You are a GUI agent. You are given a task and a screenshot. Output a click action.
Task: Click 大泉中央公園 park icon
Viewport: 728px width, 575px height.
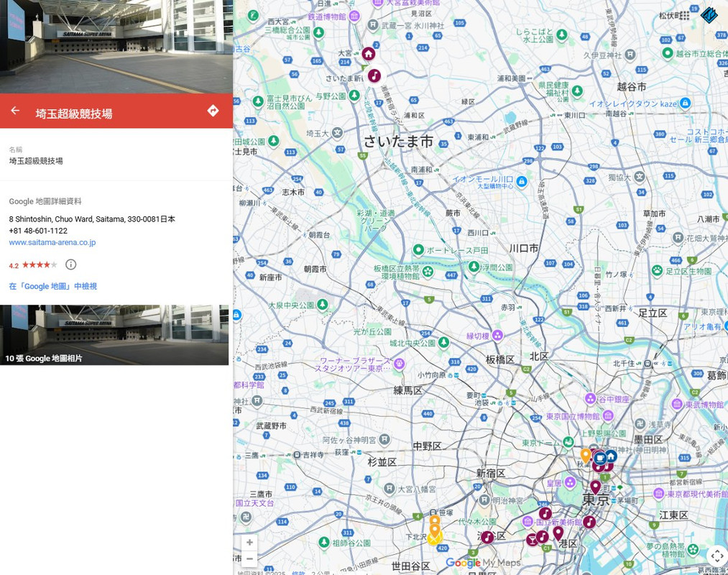click(322, 305)
